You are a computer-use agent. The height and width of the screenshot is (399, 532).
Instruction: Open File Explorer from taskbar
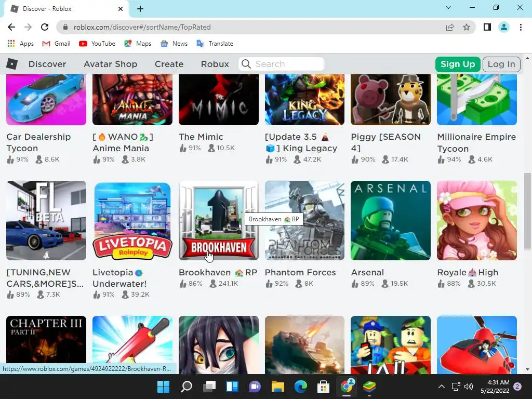tap(278, 386)
